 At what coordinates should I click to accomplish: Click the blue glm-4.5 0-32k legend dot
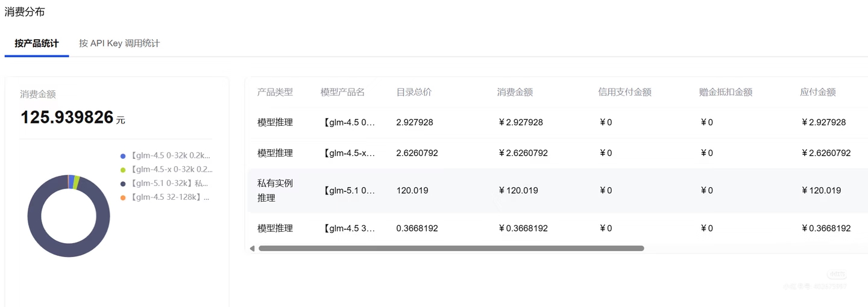pyautogui.click(x=123, y=156)
